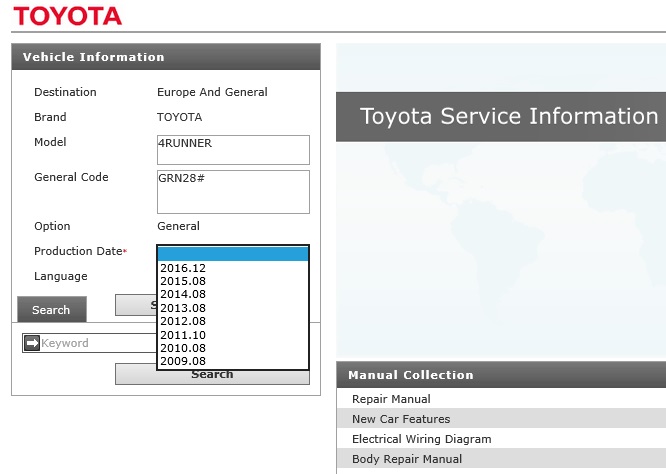Screen dimensions: 666x474
Task: Choose 2016.12 production date
Action: point(233,268)
